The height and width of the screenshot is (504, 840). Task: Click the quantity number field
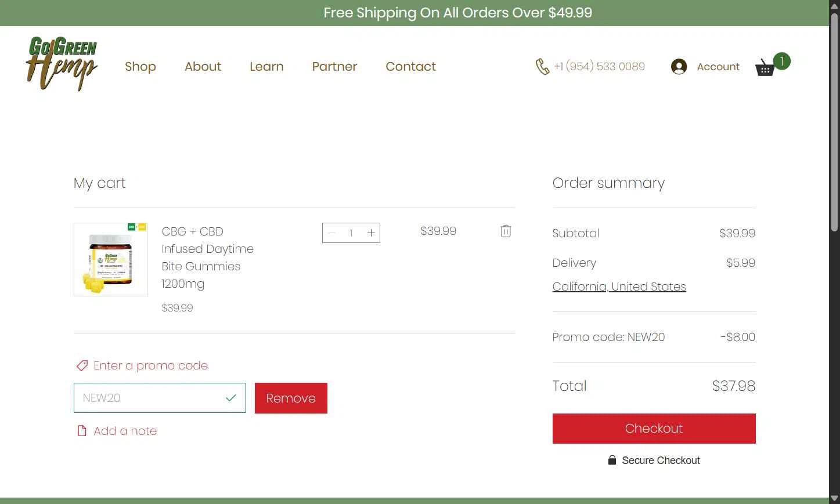[x=351, y=233]
